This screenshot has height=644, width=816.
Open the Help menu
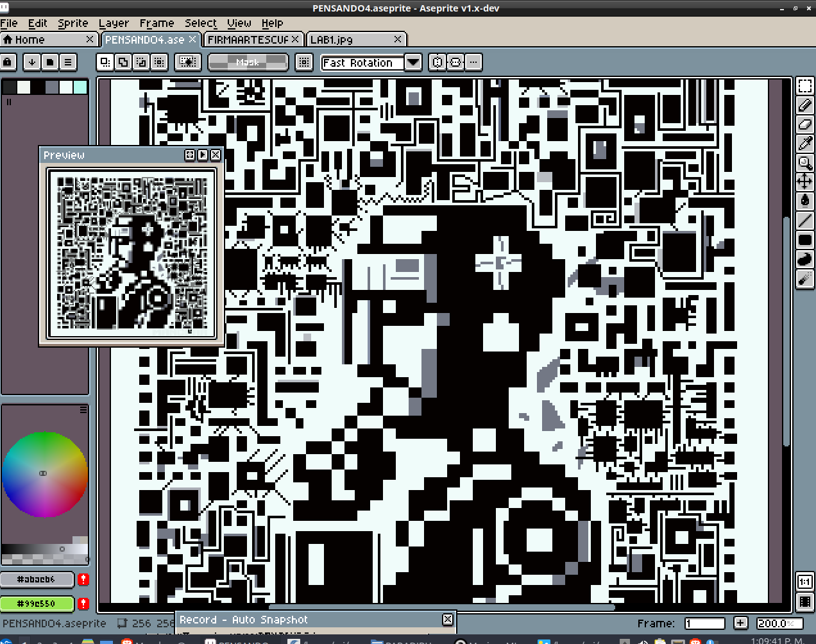tap(272, 23)
